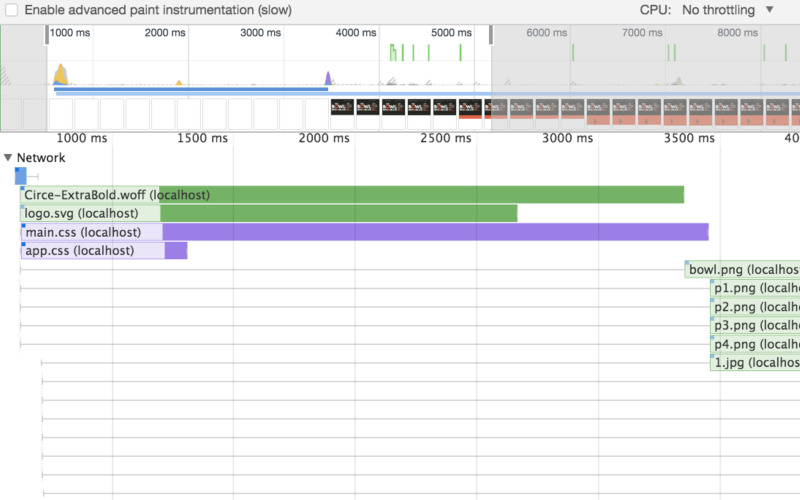Click the 6000 ms overview ruler label

click(x=546, y=33)
